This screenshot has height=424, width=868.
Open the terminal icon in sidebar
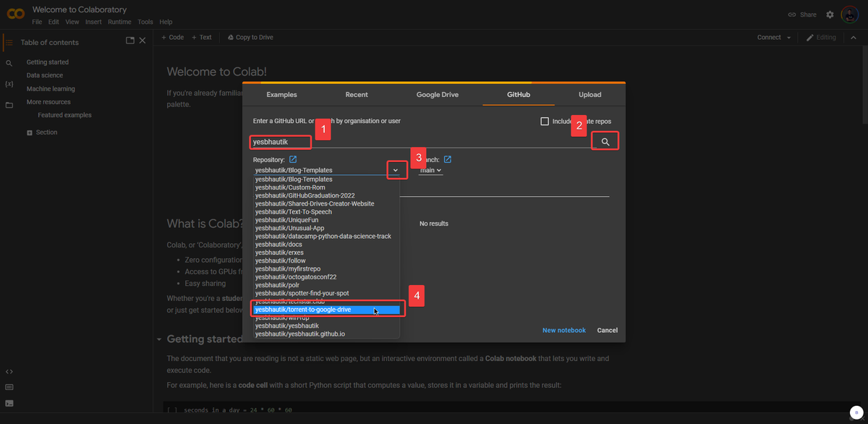pyautogui.click(x=9, y=403)
